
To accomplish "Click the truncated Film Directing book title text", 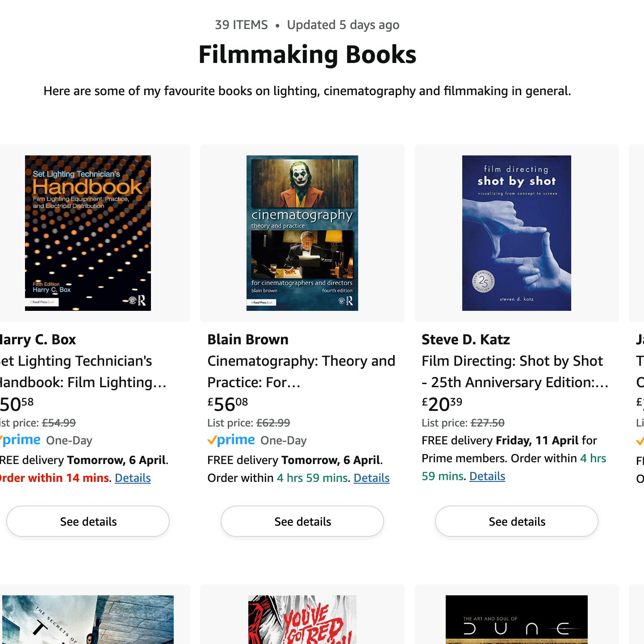I will pos(514,371).
